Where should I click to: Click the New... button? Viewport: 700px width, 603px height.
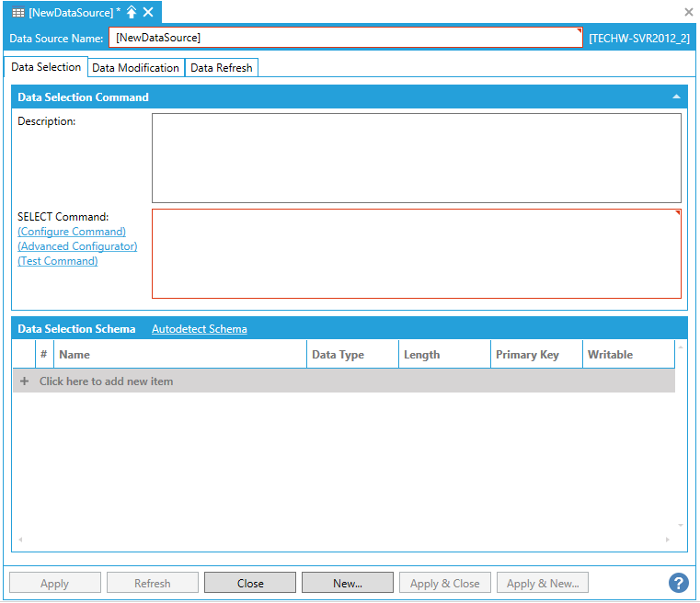tap(348, 583)
